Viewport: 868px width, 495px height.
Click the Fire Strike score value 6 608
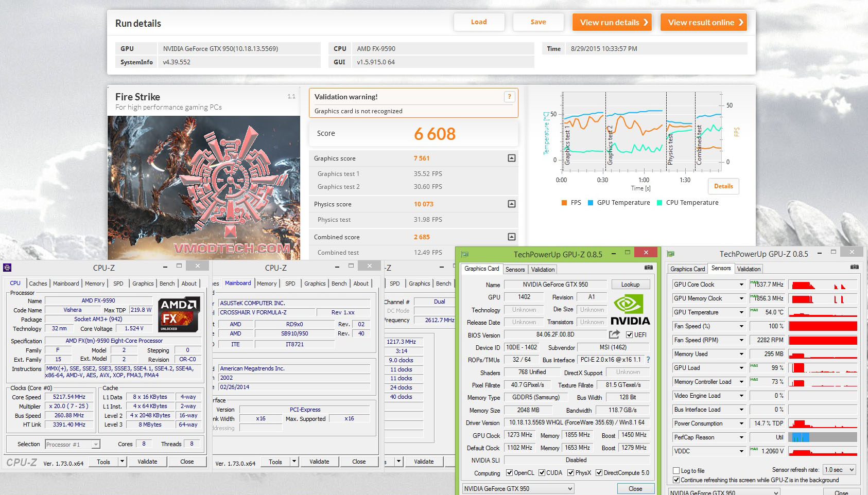tap(435, 134)
